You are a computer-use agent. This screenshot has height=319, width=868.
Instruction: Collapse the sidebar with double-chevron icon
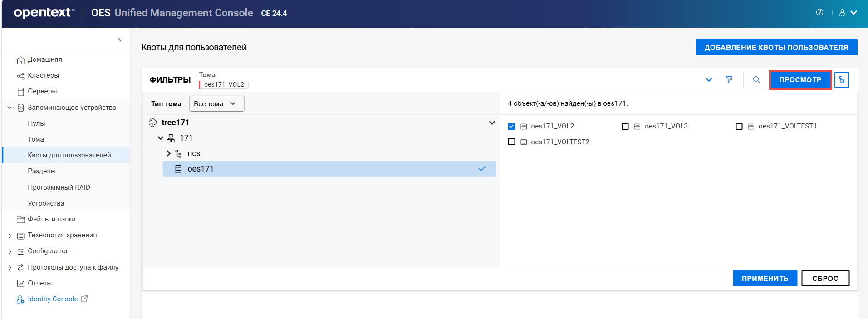tap(120, 40)
